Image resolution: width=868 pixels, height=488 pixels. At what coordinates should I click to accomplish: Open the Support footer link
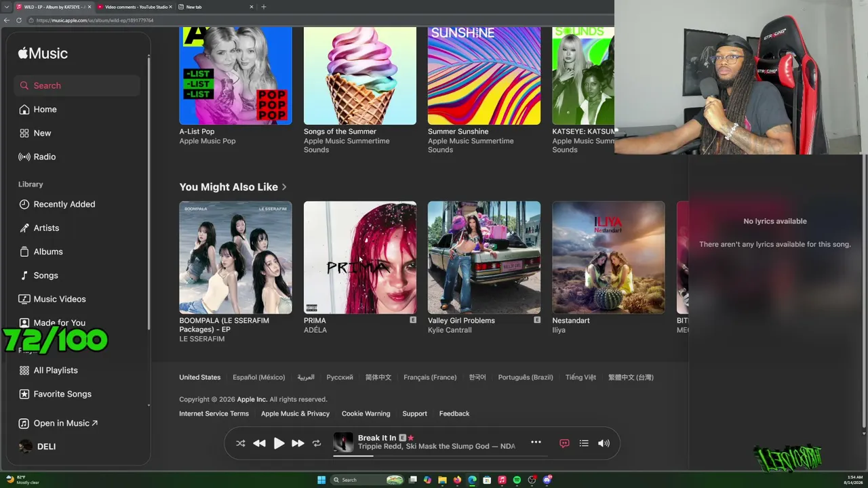point(414,413)
